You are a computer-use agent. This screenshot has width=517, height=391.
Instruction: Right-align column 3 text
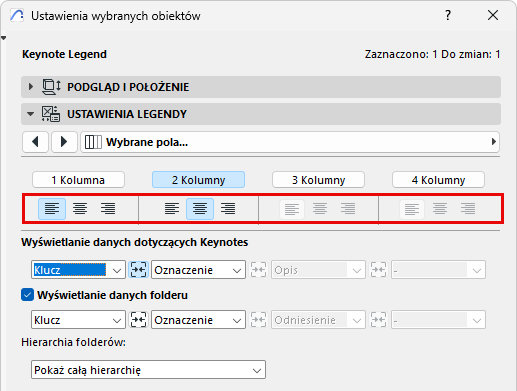(348, 209)
